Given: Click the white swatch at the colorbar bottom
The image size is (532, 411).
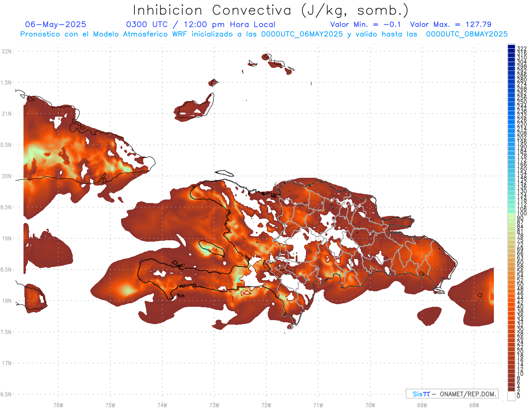Looking at the screenshot, I should [511, 396].
